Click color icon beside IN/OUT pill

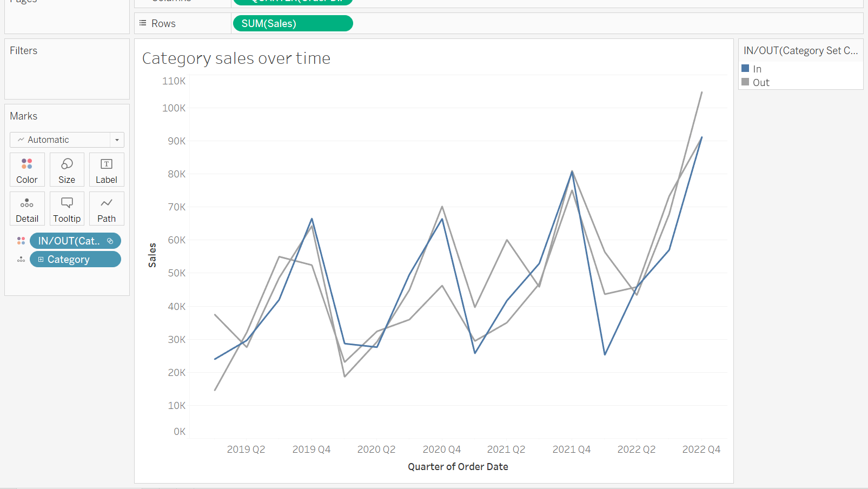tap(21, 241)
